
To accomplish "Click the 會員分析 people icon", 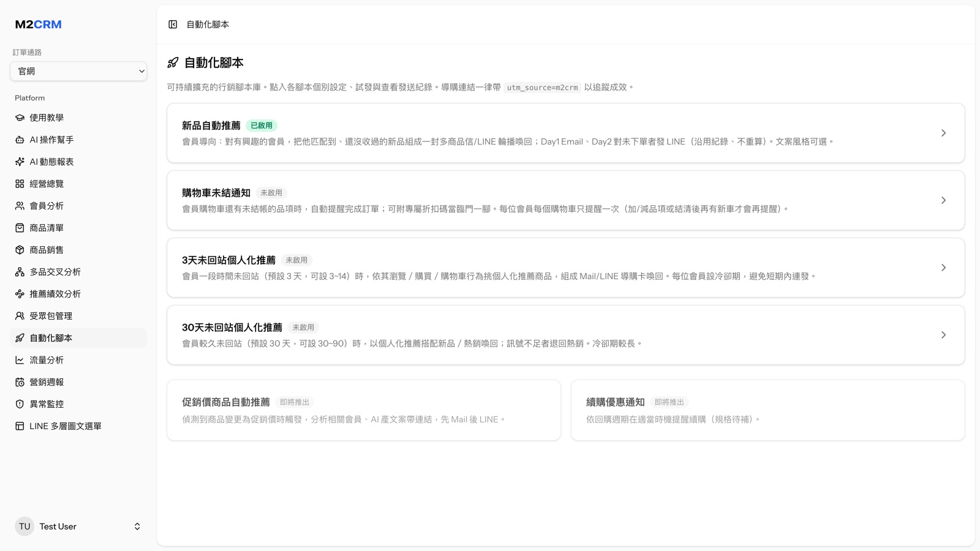I will point(20,206).
